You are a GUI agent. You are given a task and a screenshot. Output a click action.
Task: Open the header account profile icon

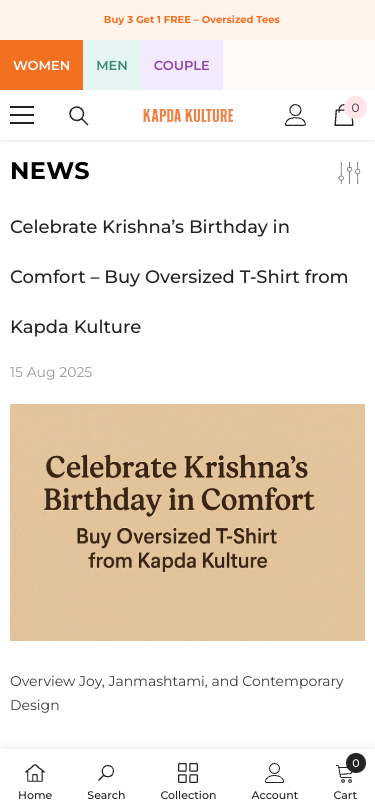click(295, 115)
